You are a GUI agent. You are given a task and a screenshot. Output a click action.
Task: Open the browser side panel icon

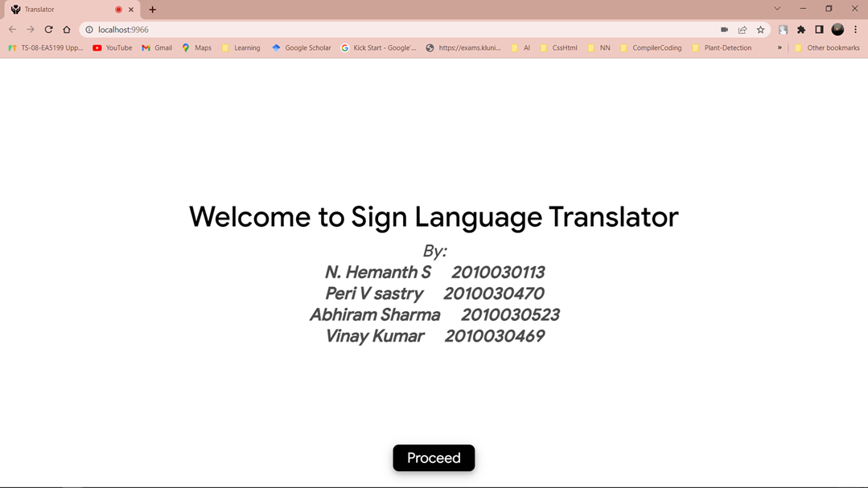[818, 29]
